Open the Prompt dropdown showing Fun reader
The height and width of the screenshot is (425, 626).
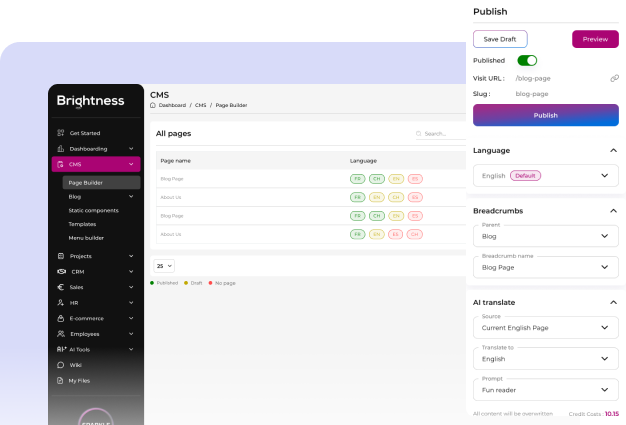tap(545, 390)
